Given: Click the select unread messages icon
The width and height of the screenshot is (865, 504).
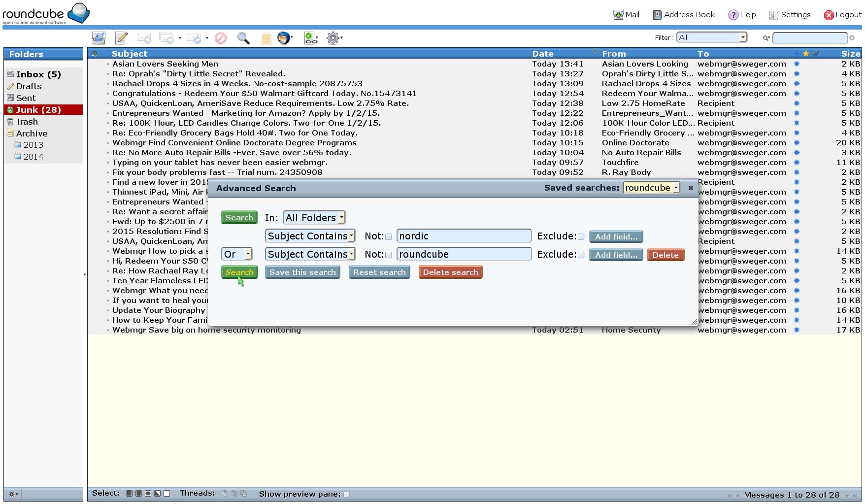Looking at the screenshot, I should pos(148,493).
